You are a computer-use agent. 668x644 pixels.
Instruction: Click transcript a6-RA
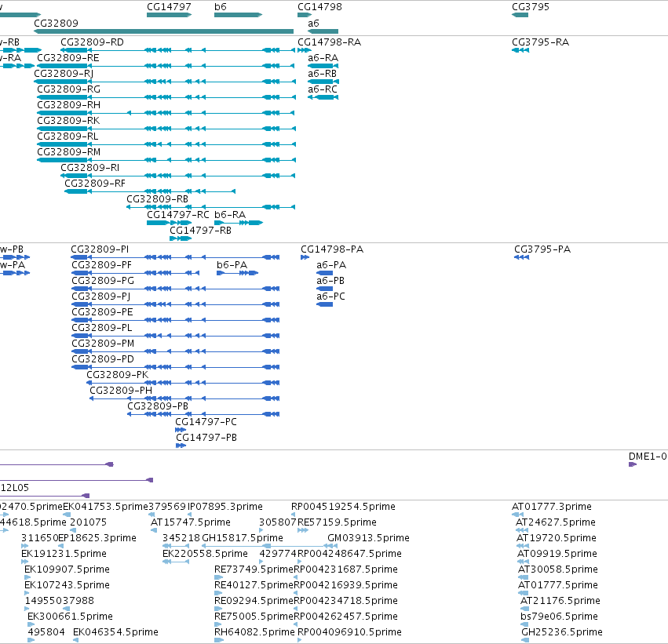click(323, 66)
